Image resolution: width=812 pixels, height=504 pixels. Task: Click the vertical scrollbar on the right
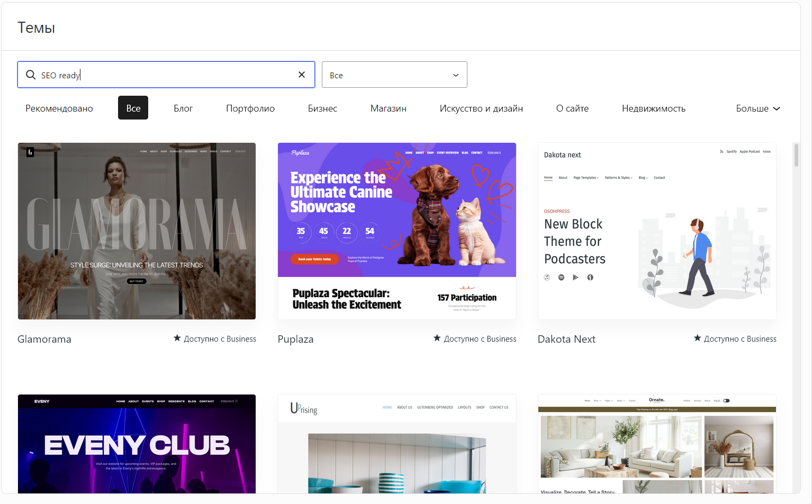796,156
